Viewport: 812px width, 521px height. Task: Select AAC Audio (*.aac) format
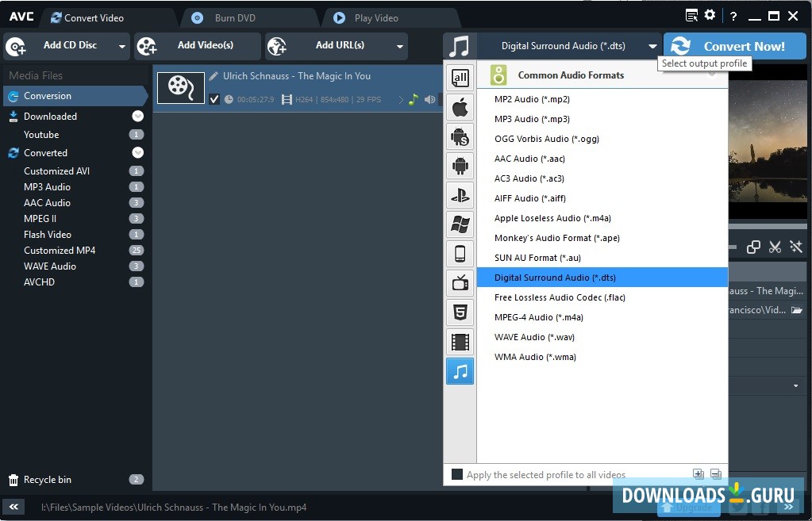(x=602, y=159)
